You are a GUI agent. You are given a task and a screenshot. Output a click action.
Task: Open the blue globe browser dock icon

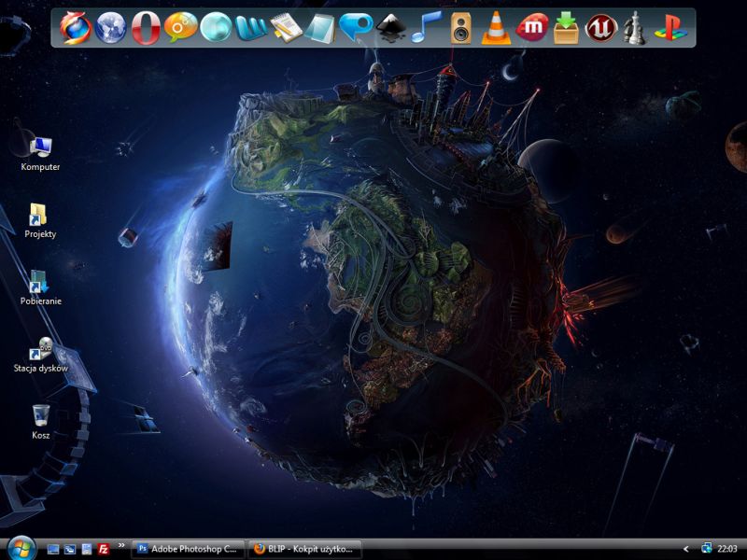(x=110, y=28)
